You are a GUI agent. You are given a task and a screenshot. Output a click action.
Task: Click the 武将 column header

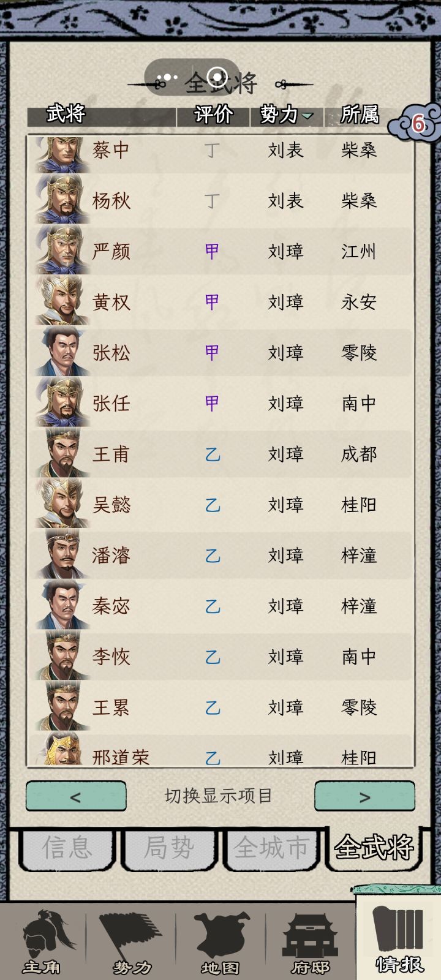[x=66, y=115]
